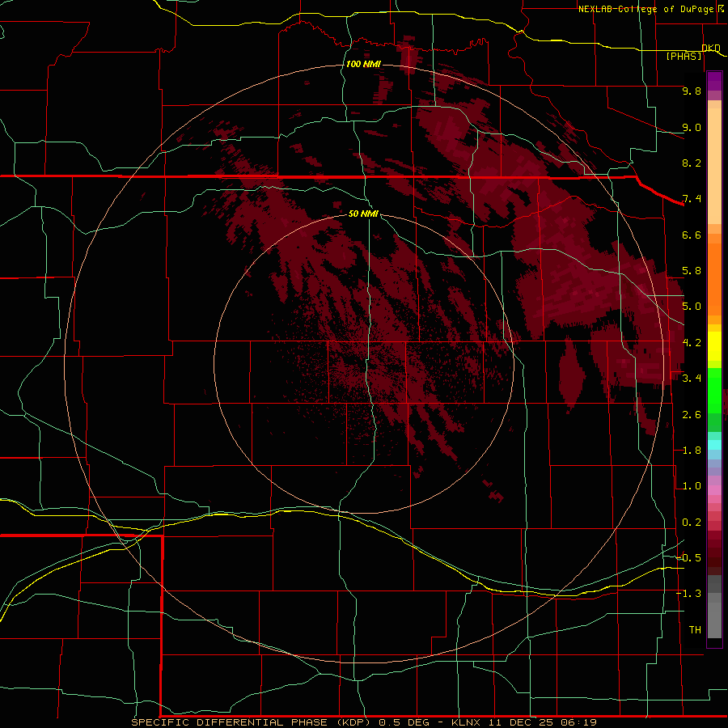
Task: Click the 2.6 value on the color scale
Action: click(692, 415)
